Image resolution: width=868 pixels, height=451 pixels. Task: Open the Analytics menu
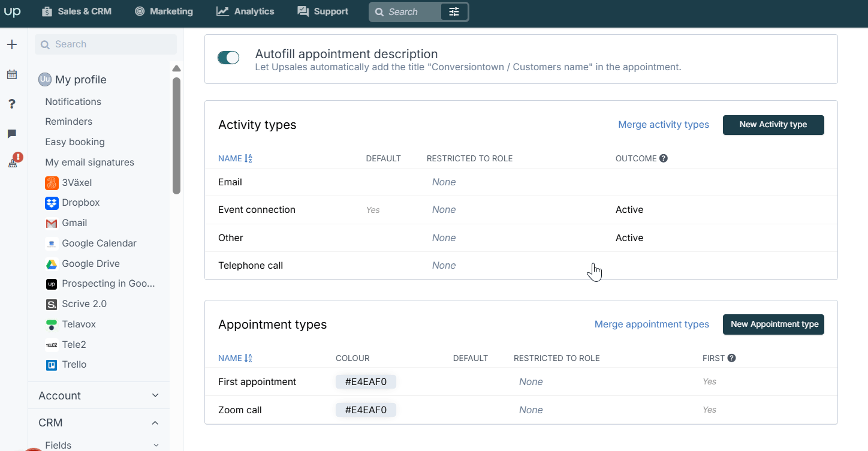click(x=245, y=11)
